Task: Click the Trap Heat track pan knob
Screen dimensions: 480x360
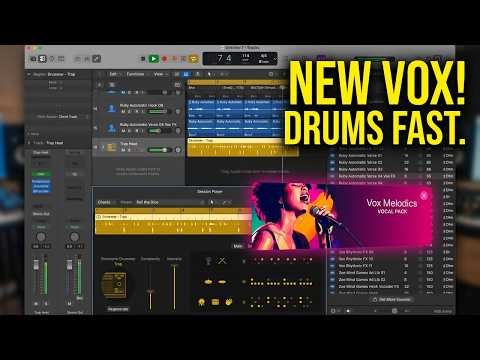Action: (178, 150)
